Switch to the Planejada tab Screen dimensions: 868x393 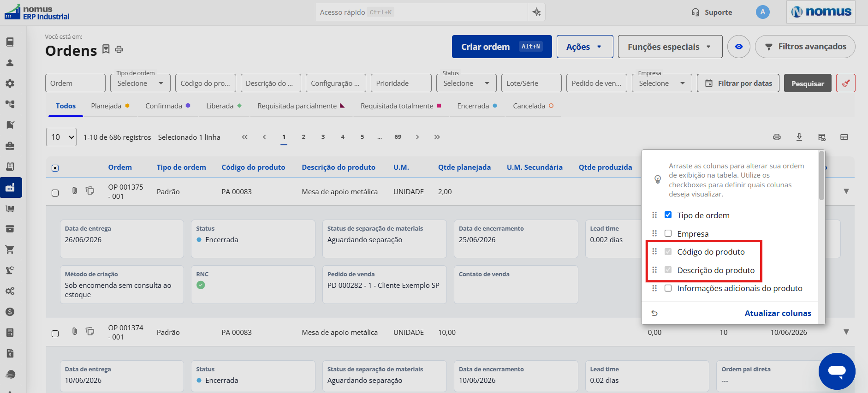tap(110, 106)
